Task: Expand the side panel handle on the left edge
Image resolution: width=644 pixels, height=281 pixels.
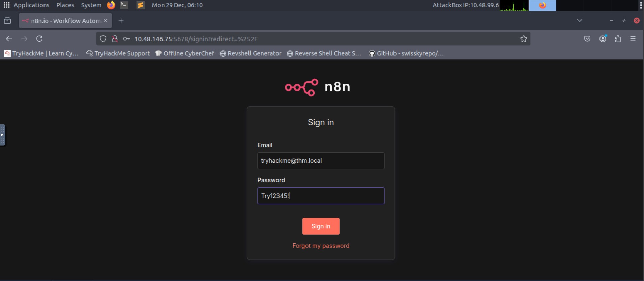Action: point(2,135)
